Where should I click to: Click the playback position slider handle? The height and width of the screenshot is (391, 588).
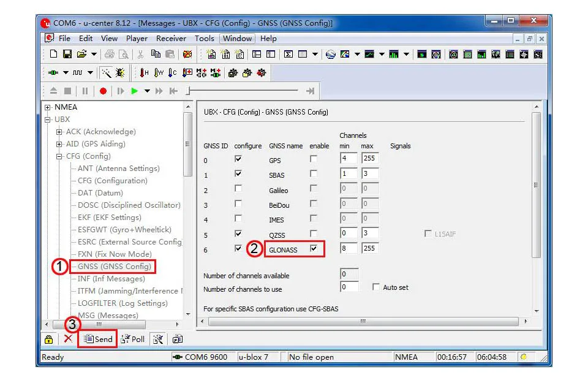(189, 91)
